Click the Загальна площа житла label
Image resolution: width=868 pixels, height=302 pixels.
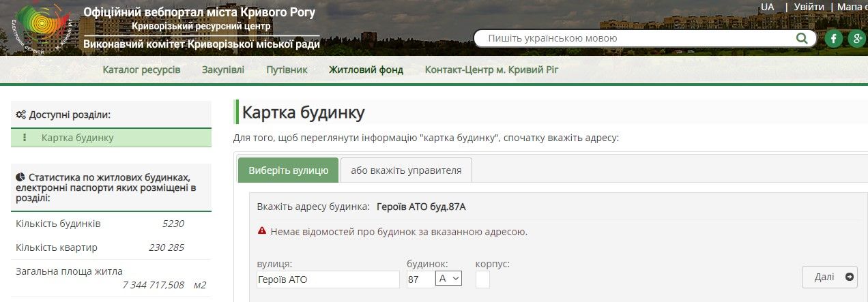pos(69,271)
